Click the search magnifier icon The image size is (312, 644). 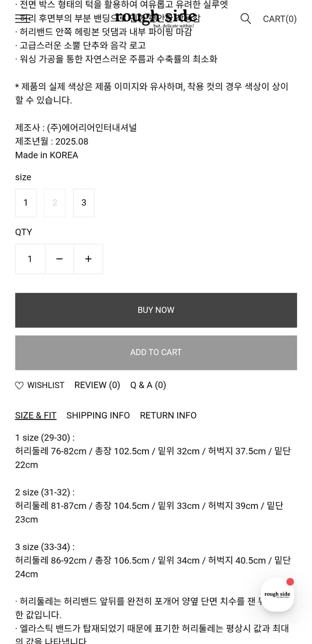245,18
